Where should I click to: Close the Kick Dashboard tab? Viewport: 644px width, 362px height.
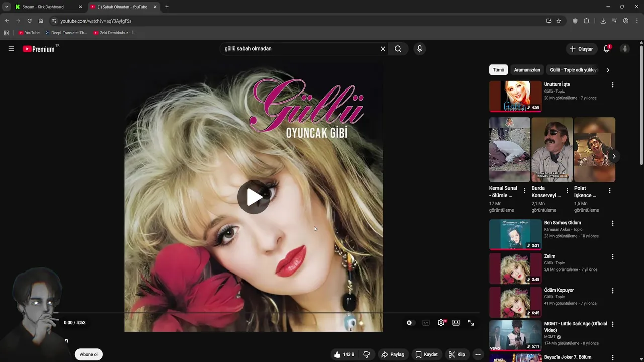pos(80,7)
